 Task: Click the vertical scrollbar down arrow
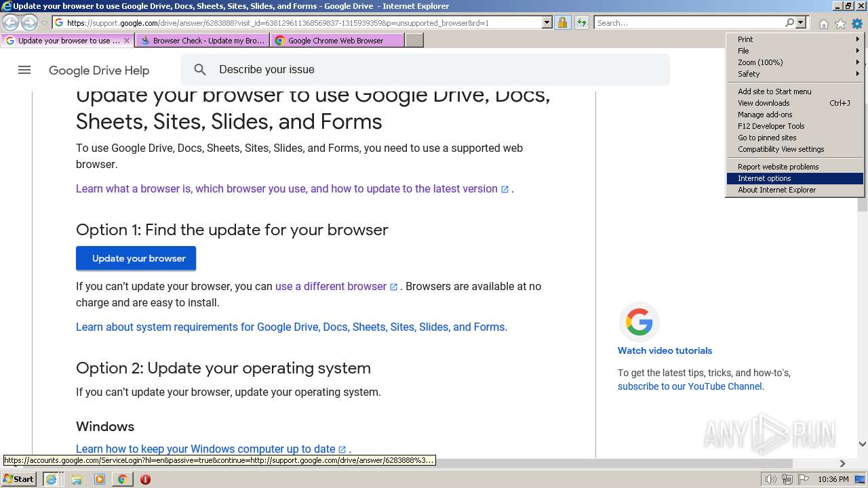click(x=863, y=444)
